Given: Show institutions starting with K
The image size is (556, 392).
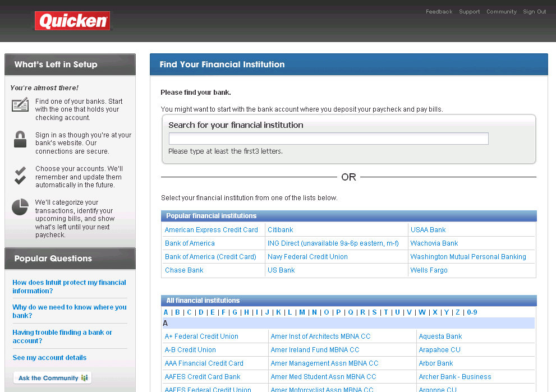Looking at the screenshot, I should (x=278, y=312).
